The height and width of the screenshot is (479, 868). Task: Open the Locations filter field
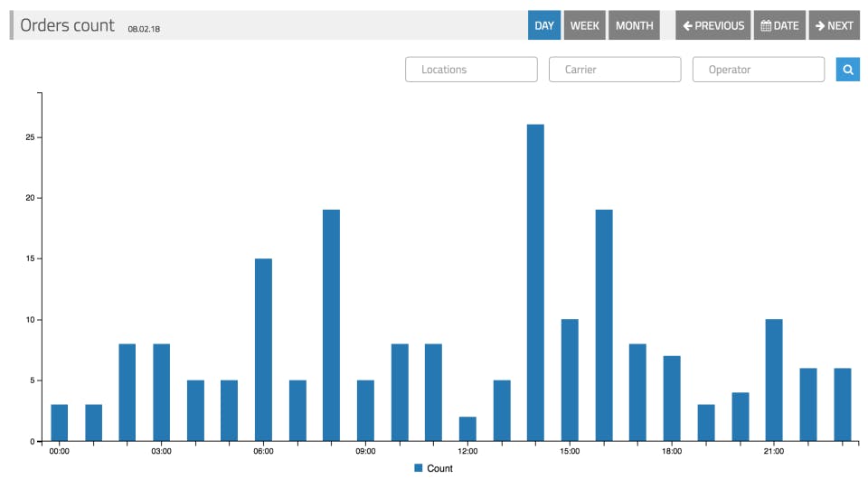[x=471, y=70]
